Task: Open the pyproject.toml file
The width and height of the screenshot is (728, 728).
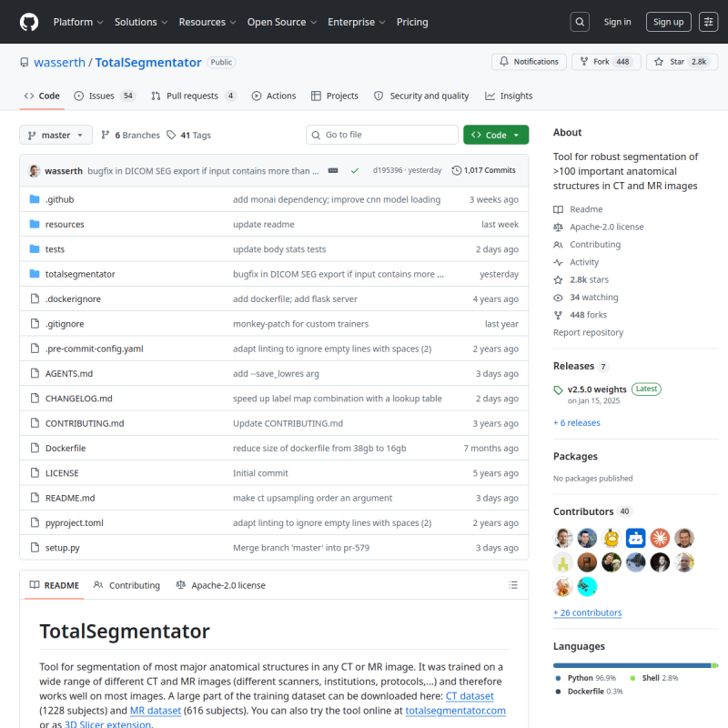Action: 75,522
